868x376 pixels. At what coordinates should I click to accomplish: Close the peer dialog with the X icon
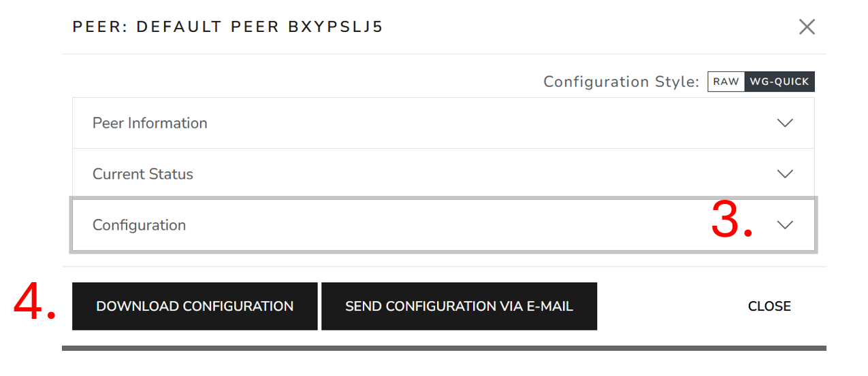click(x=807, y=27)
